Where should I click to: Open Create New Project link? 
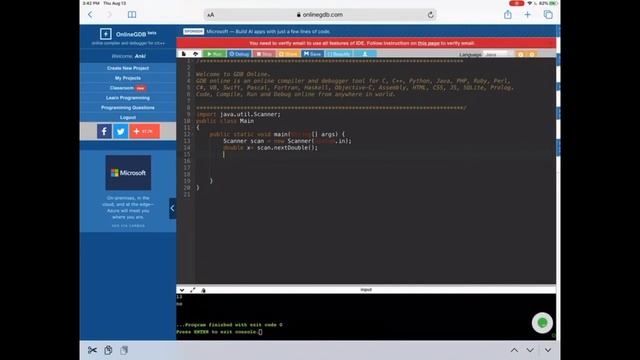coord(128,68)
